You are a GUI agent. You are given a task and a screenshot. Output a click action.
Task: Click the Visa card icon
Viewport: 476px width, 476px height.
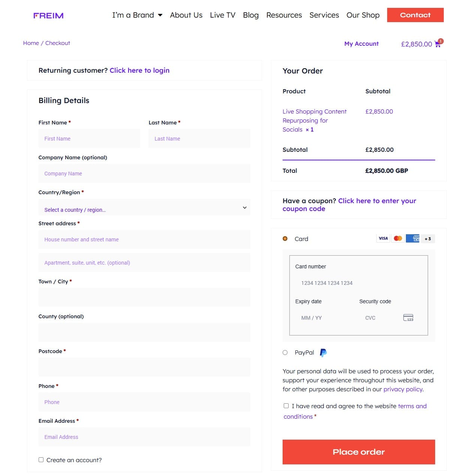pyautogui.click(x=383, y=238)
